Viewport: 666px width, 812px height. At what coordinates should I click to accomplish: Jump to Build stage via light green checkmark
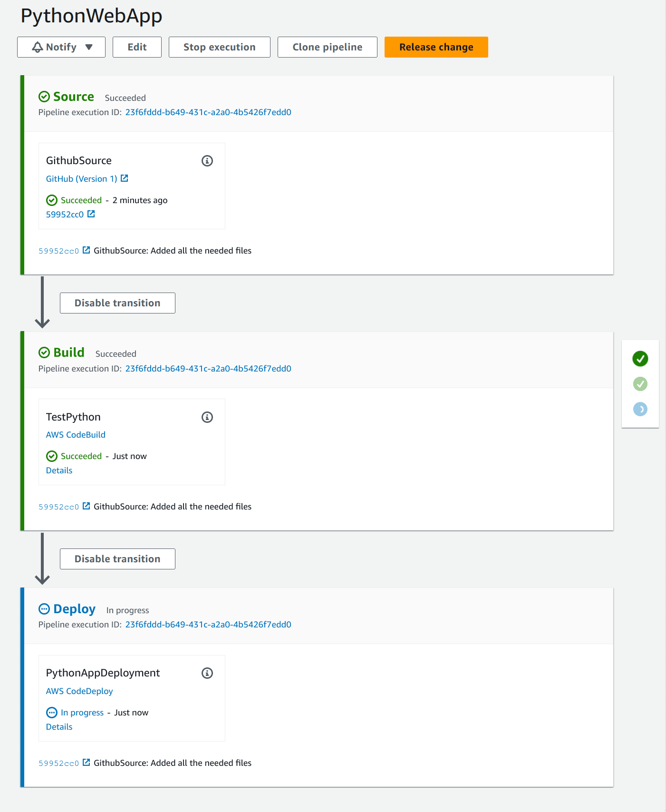point(640,384)
